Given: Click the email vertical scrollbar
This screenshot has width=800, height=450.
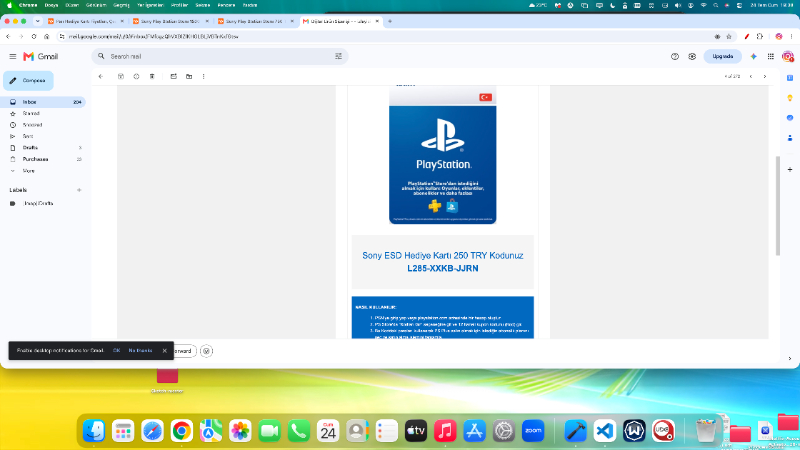Looking at the screenshot, I should click(778, 205).
